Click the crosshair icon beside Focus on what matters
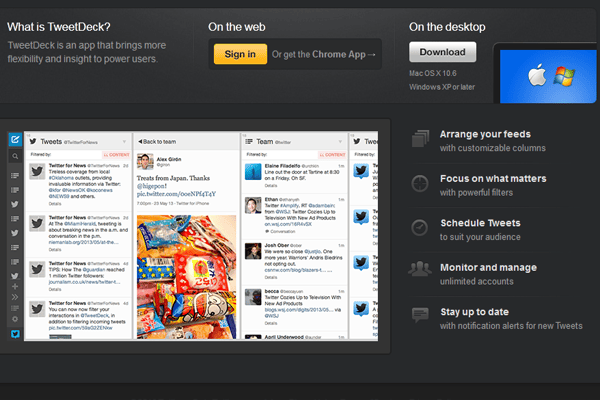The height and width of the screenshot is (400, 600). [x=420, y=183]
